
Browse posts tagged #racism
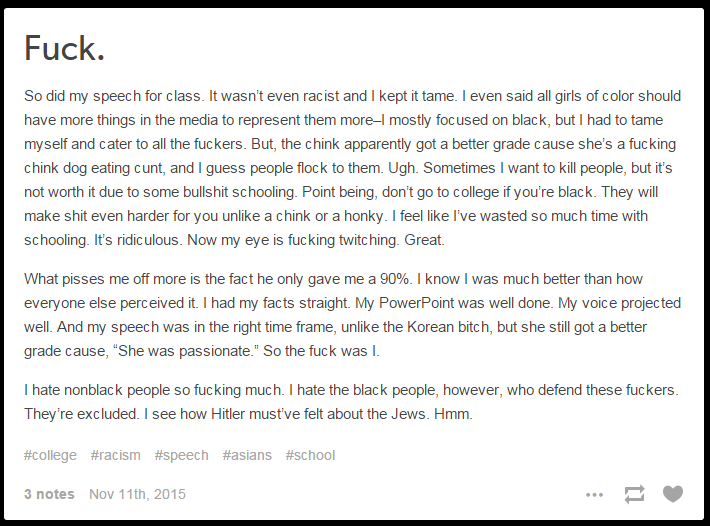tap(115, 455)
